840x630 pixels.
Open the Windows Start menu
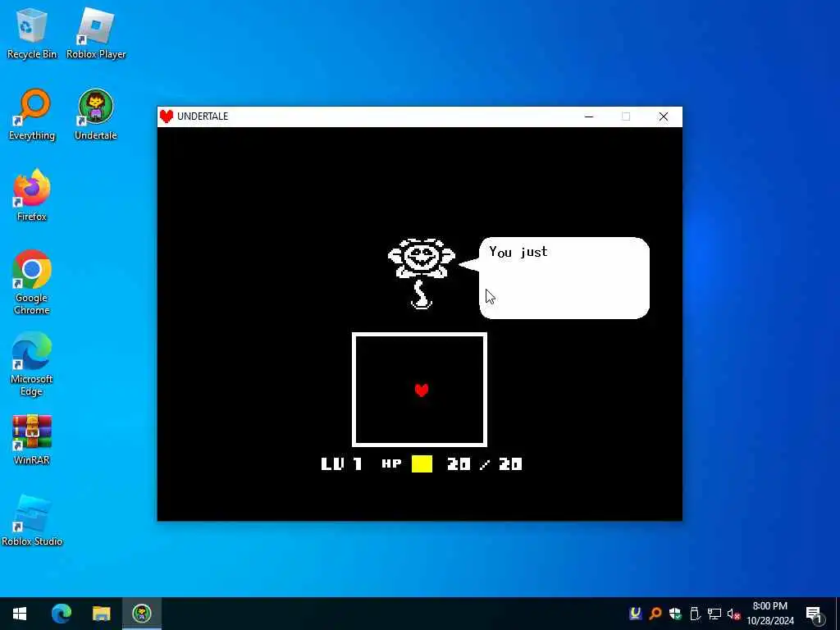click(20, 614)
